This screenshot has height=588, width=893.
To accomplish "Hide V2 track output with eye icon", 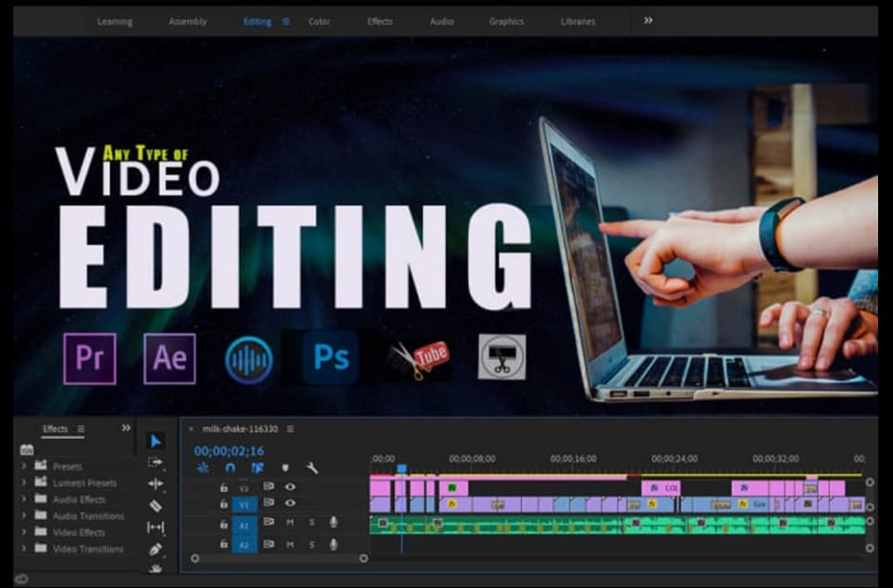I will [x=290, y=487].
